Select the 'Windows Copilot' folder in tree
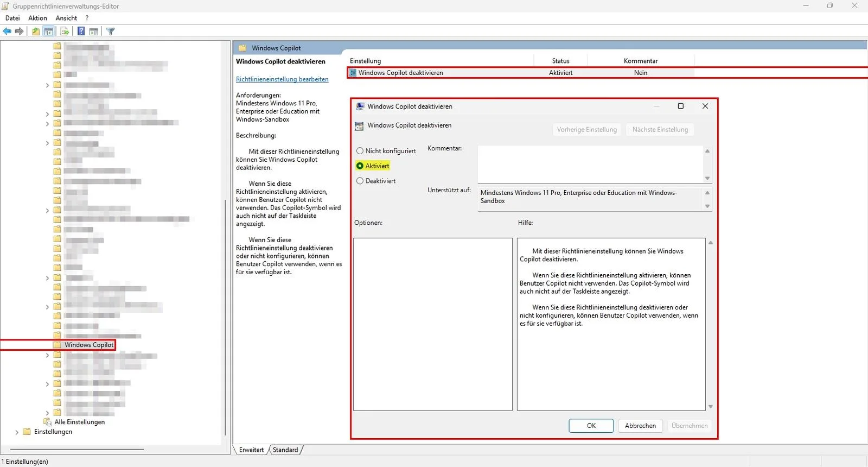 click(x=89, y=345)
